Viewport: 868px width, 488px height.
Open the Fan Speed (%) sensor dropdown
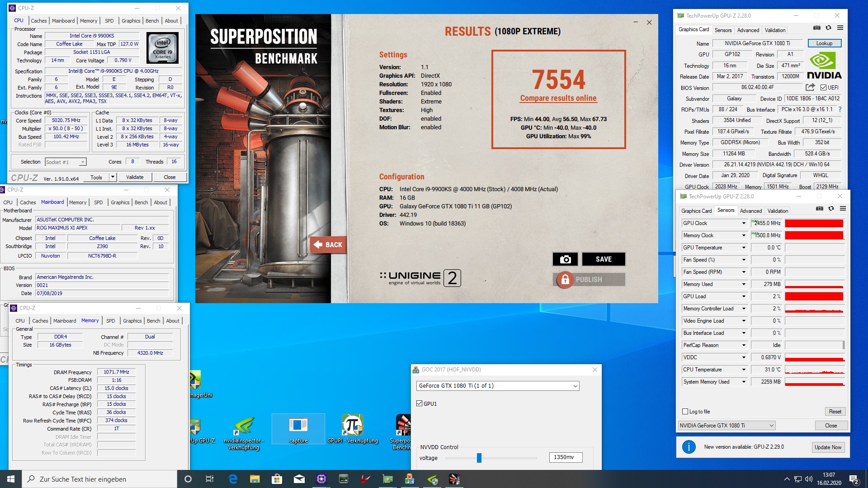pyautogui.click(x=744, y=260)
